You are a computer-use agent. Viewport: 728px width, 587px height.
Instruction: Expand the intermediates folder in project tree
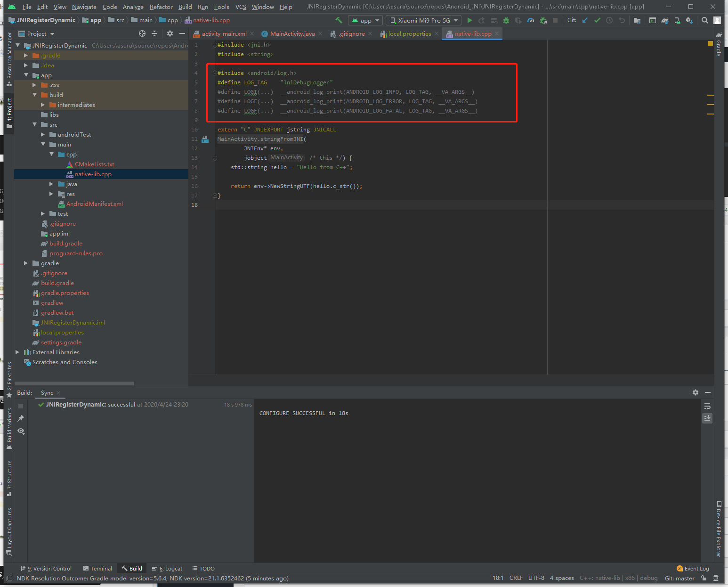click(x=43, y=105)
